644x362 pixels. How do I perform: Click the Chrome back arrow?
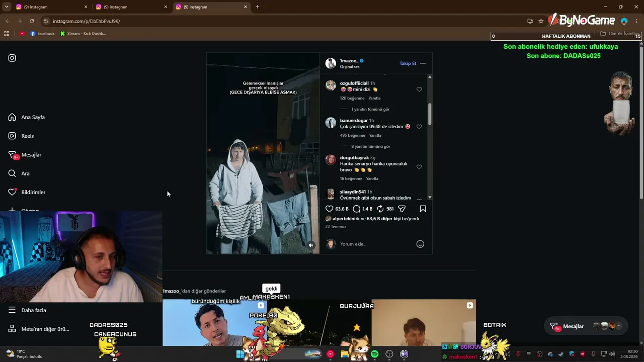pyautogui.click(x=8, y=21)
